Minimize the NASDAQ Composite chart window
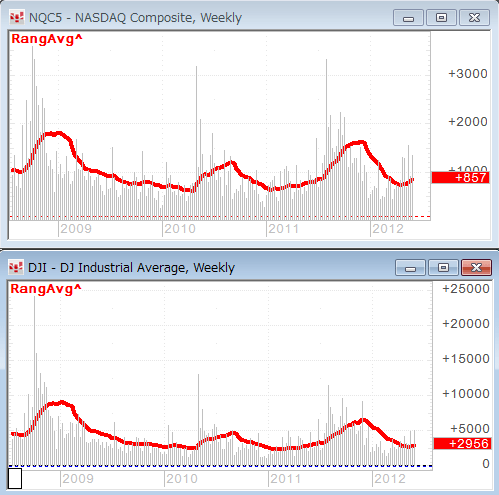The height and width of the screenshot is (495, 499). tap(408, 18)
